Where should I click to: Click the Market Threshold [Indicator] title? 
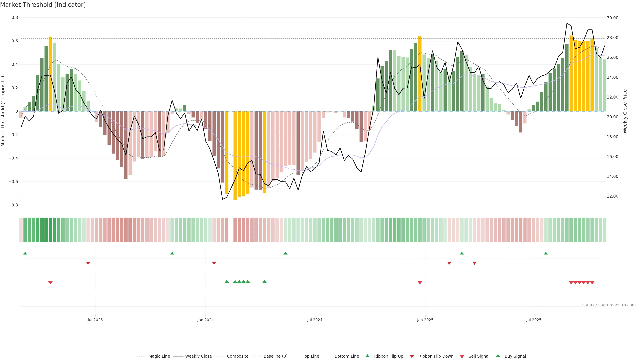(x=43, y=5)
